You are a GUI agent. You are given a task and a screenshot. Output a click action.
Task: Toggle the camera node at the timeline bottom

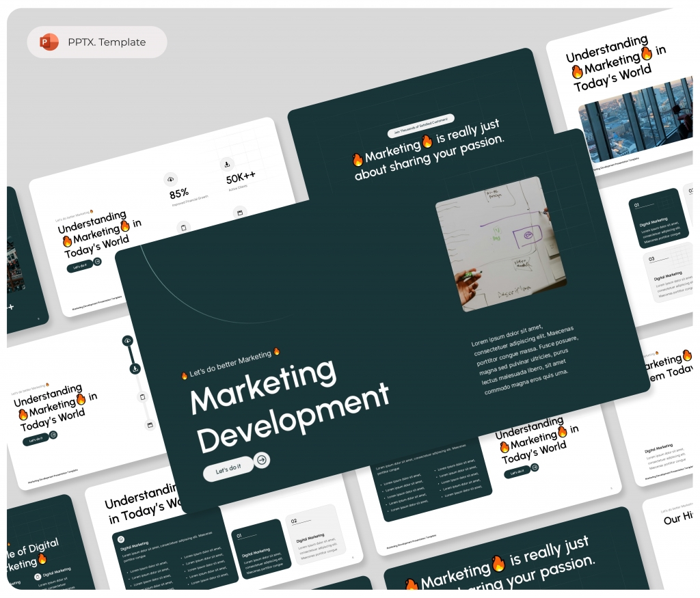[x=150, y=424]
